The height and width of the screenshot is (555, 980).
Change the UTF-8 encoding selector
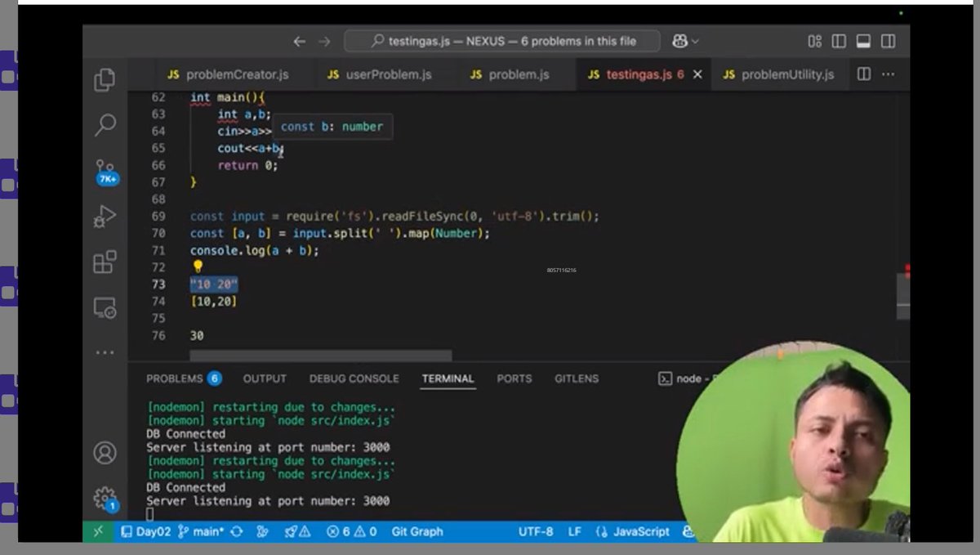pyautogui.click(x=536, y=531)
